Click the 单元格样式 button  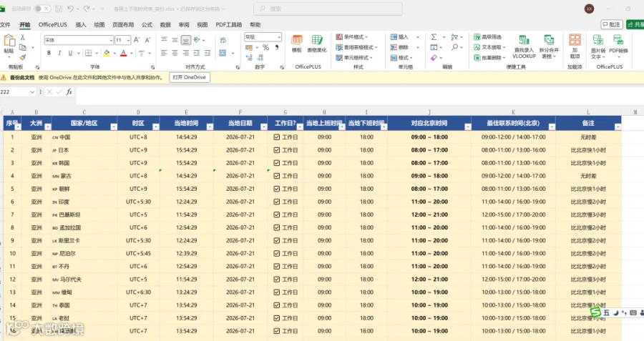point(354,58)
